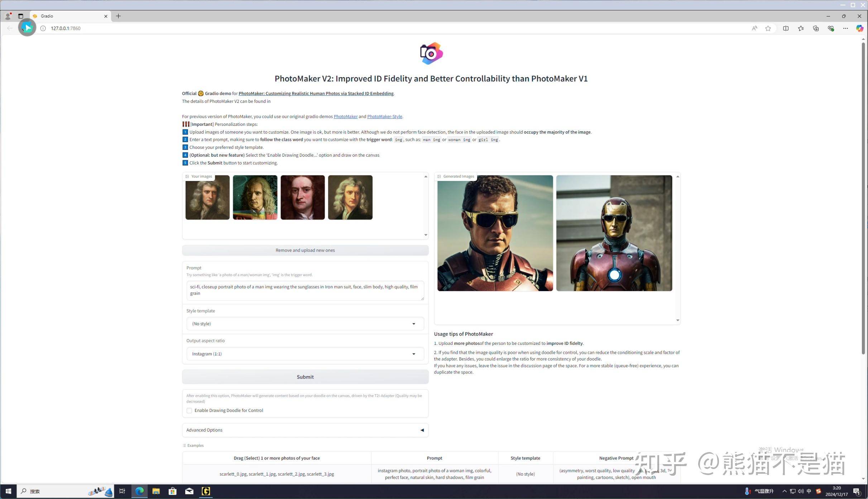
Task: Select the fourth uploaded portrait thumbnail
Action: (350, 198)
